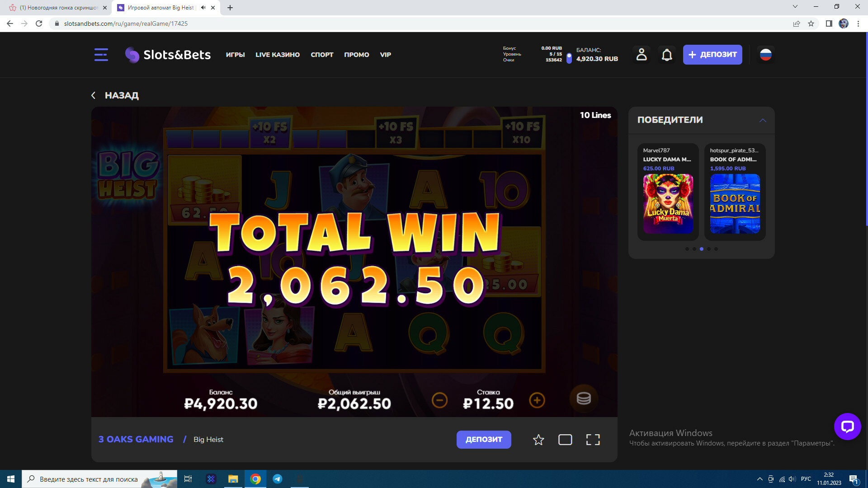
Task: Open coin stack bet settings icon
Action: point(583,399)
